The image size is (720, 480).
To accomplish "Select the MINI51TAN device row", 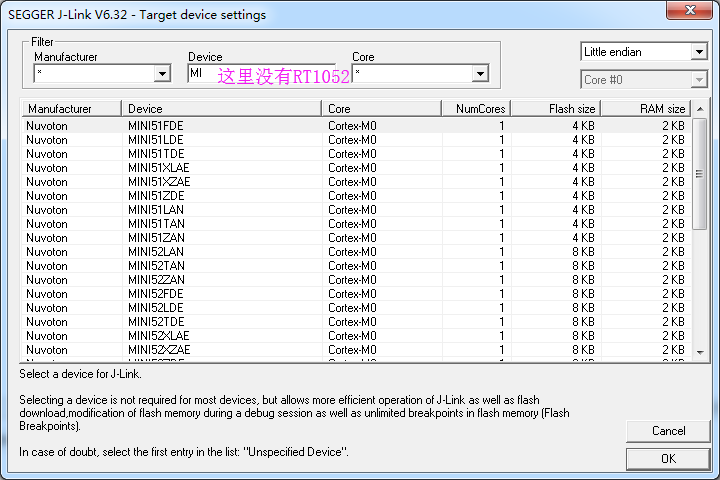I will pyautogui.click(x=356, y=224).
